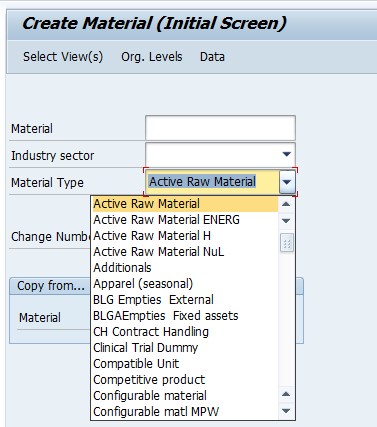Click page-up arrow near bottom of list
This screenshot has height=427, width=377.
click(x=286, y=394)
